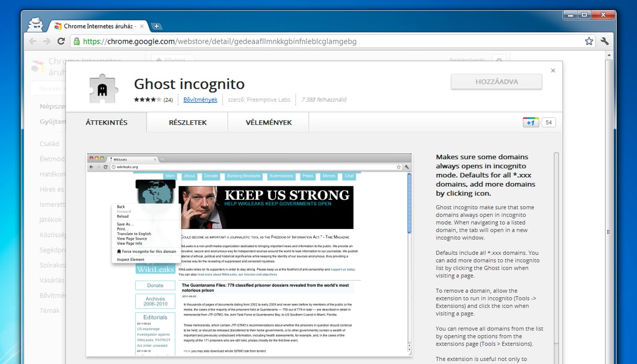Bookmark this page with the star icon
This screenshot has width=637, height=364.
point(589,41)
